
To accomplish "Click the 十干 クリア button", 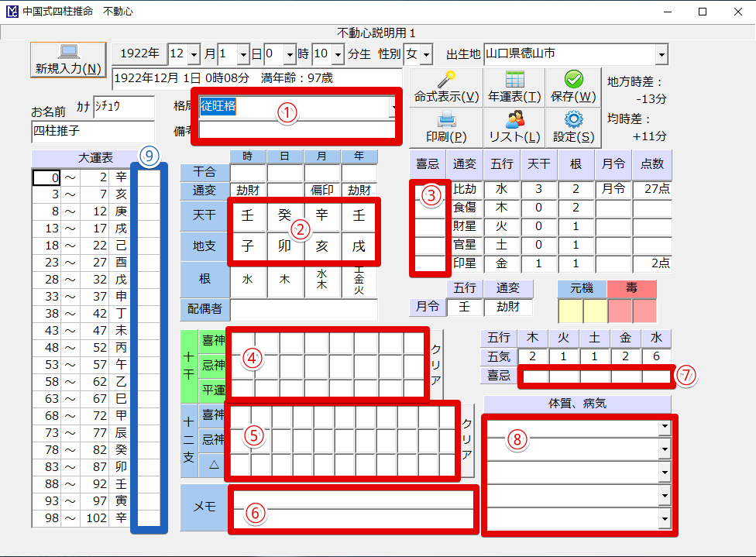I will [436, 364].
